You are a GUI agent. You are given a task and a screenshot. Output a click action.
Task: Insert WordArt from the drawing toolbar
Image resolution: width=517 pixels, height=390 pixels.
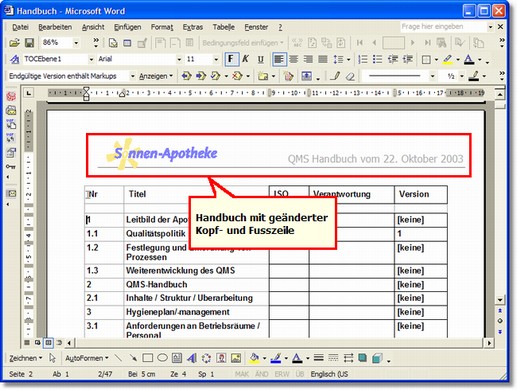tap(191, 358)
